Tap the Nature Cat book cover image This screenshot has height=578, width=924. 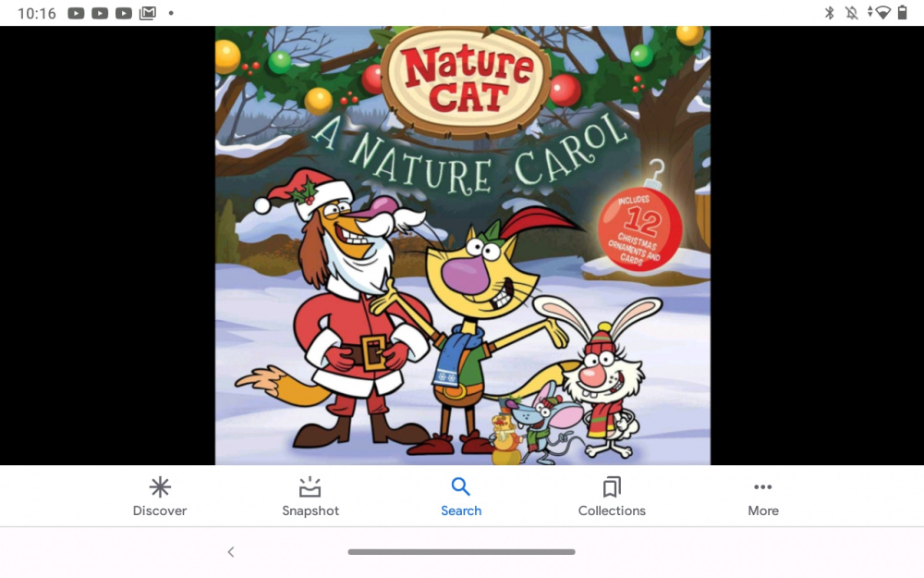click(463, 245)
